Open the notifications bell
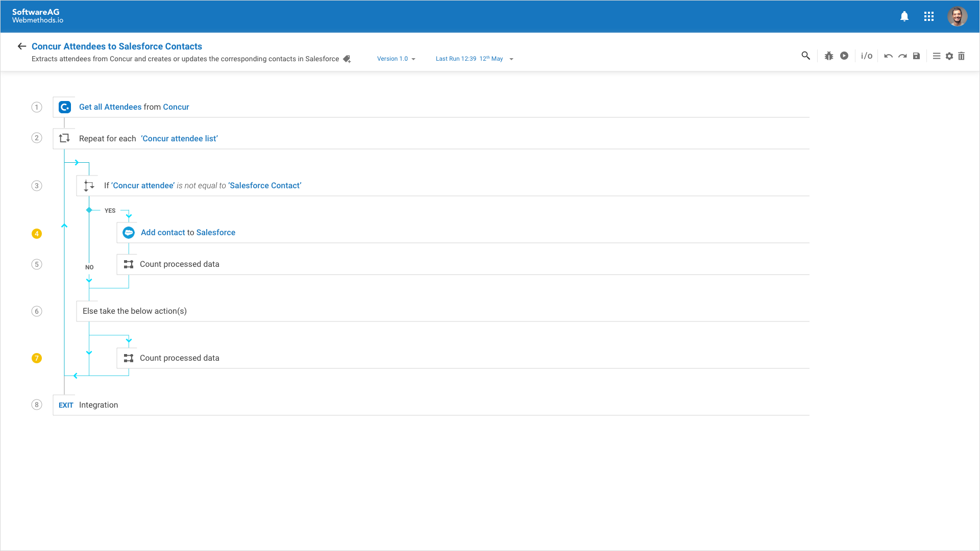This screenshot has height=551, width=980. [x=904, y=16]
